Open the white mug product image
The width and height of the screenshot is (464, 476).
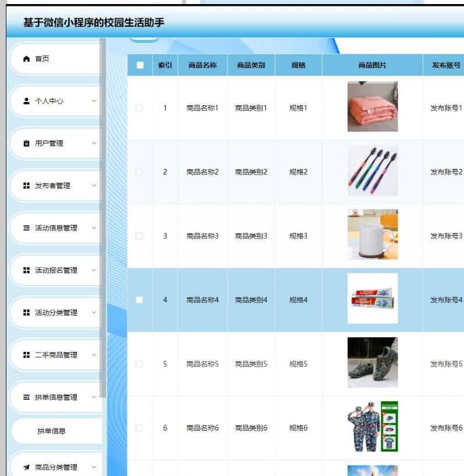pyautogui.click(x=373, y=234)
